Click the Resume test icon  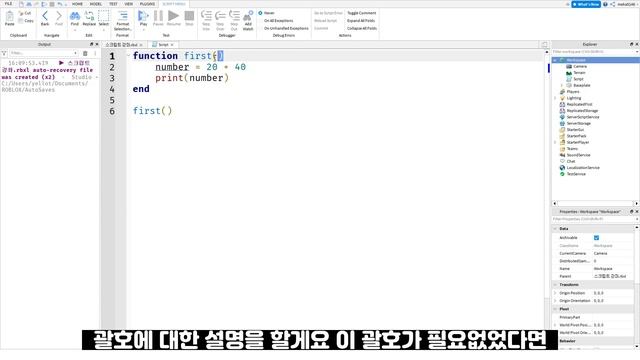[173, 16]
